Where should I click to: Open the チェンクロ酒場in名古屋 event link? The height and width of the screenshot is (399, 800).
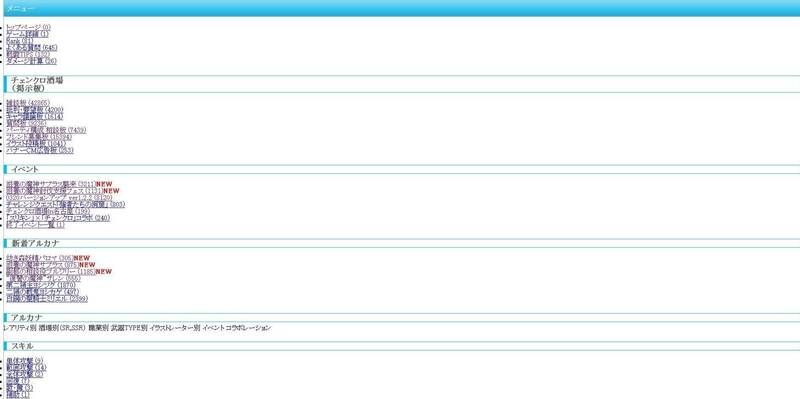[x=48, y=211]
